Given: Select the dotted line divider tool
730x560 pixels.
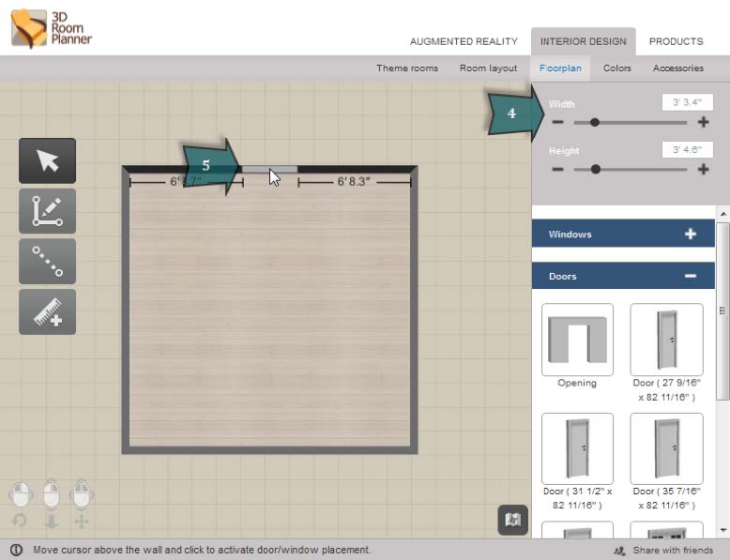Looking at the screenshot, I should (x=47, y=261).
